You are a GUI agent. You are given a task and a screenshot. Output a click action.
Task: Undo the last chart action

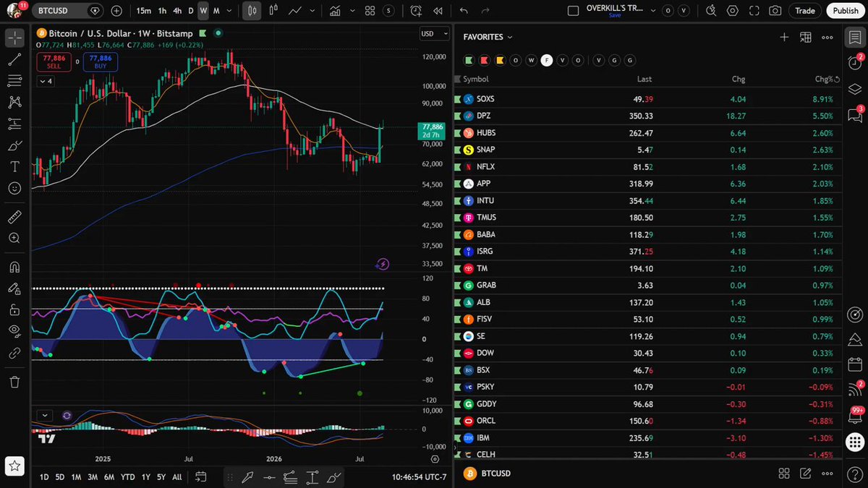[x=464, y=11]
